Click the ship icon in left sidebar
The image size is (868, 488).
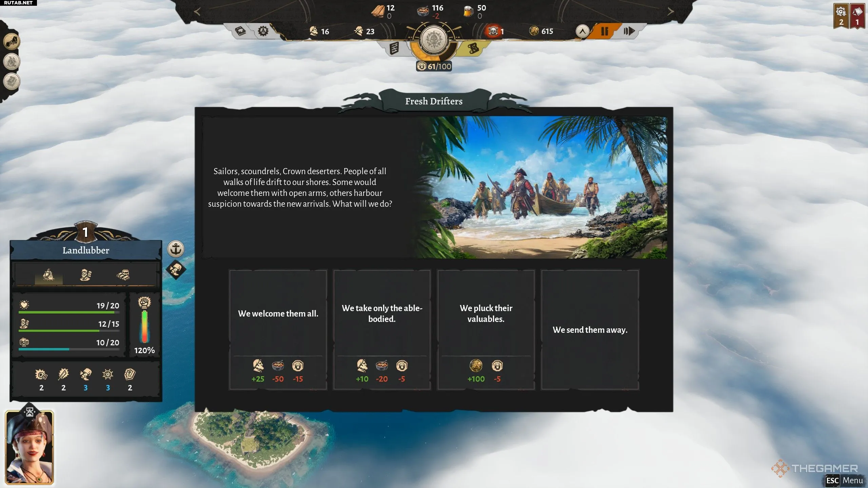tap(12, 62)
